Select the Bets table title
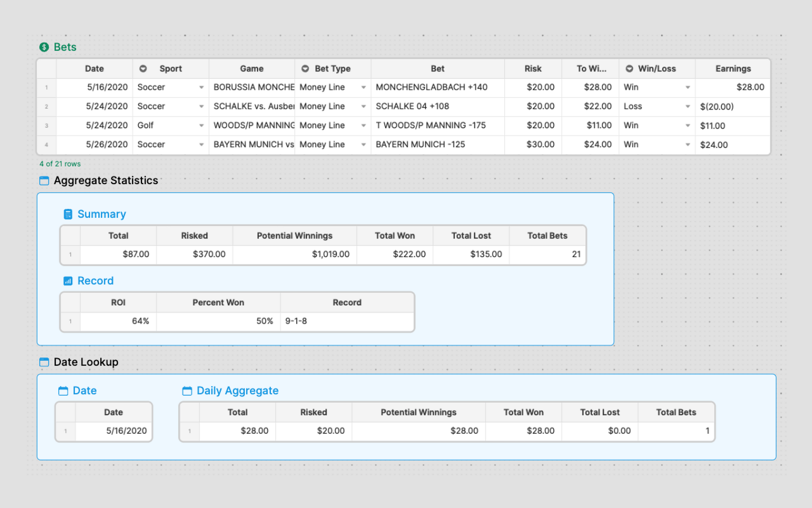 click(65, 47)
